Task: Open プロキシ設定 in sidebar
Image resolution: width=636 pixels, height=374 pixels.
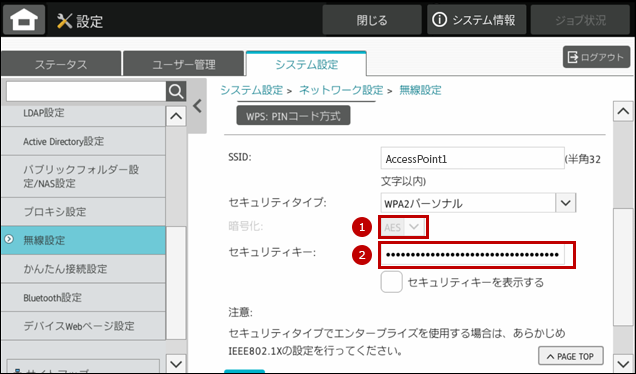Action: point(83,212)
